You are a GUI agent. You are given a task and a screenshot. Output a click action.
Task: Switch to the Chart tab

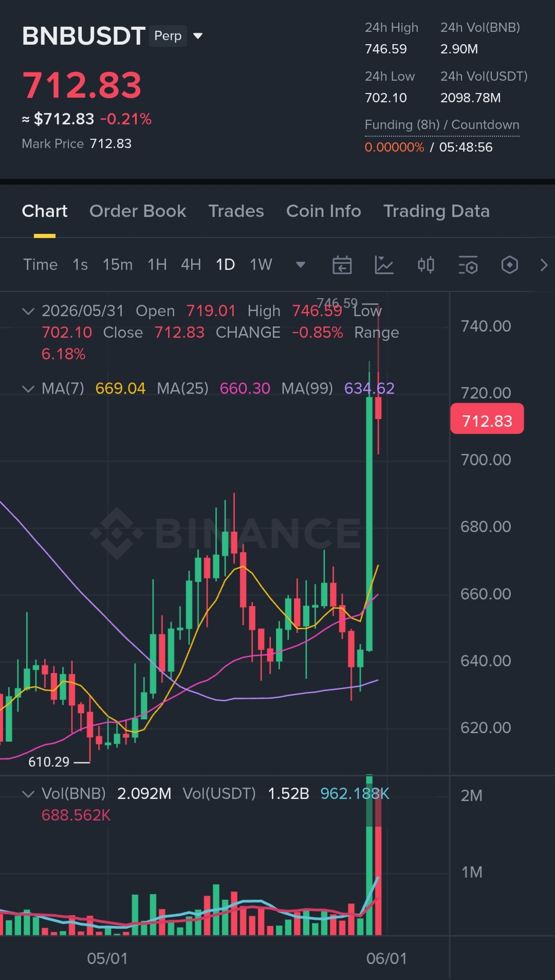click(45, 211)
